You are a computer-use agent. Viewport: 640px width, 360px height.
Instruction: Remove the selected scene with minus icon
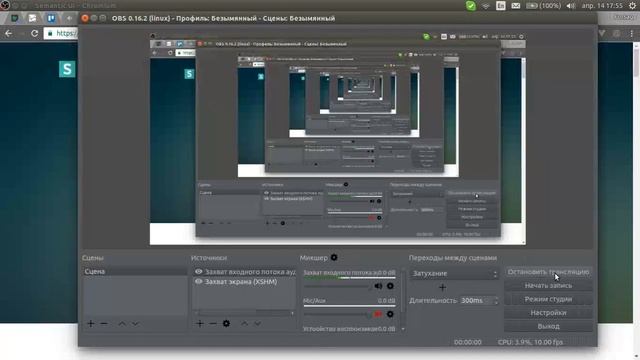click(x=104, y=324)
